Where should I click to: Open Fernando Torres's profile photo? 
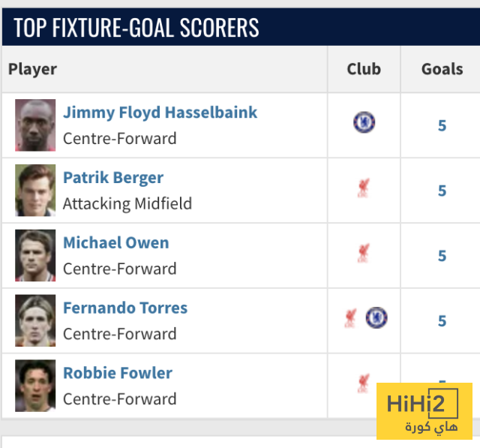(35, 321)
